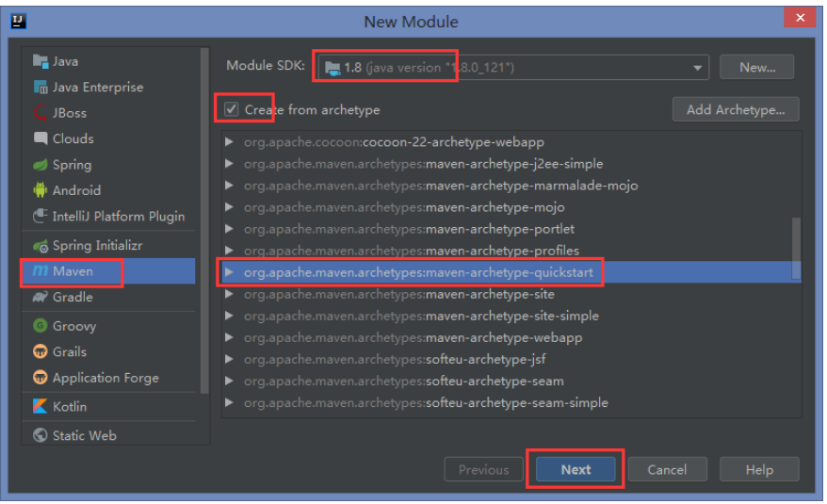Select the Clouds speech-bubble icon
Screen dimensions: 827x504
(41, 138)
